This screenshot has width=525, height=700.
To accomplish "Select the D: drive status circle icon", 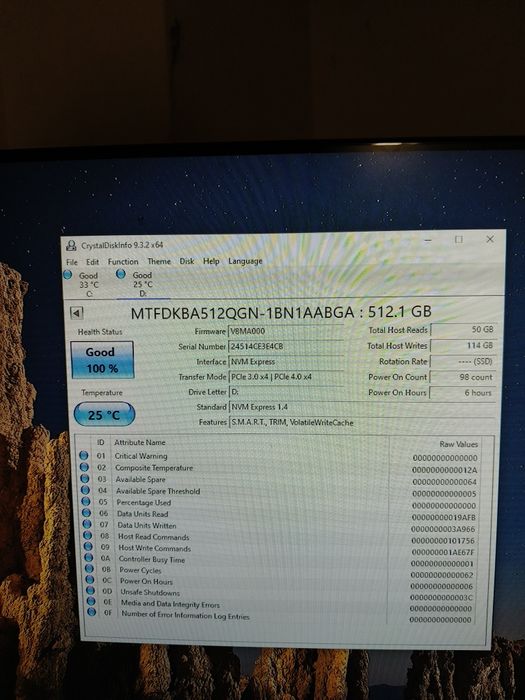I will pos(121,274).
